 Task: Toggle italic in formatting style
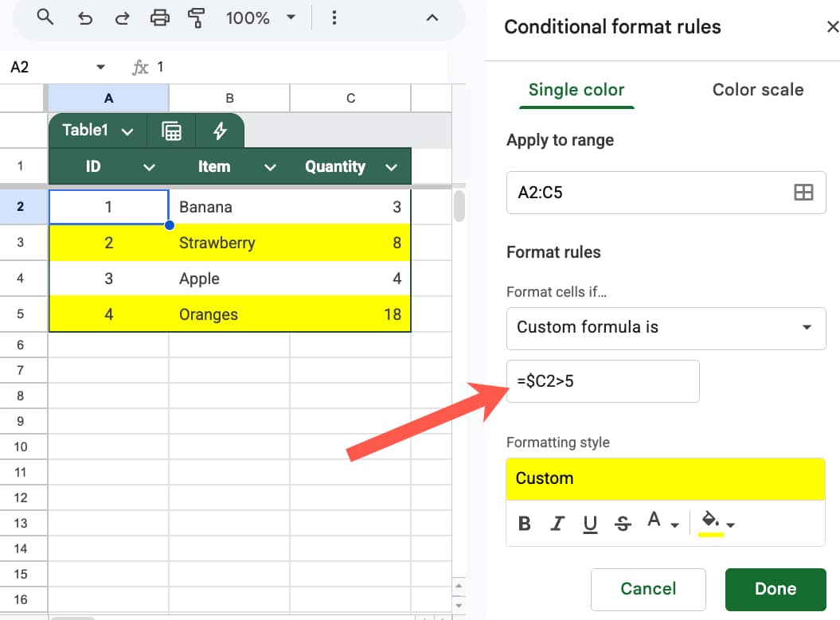point(557,523)
